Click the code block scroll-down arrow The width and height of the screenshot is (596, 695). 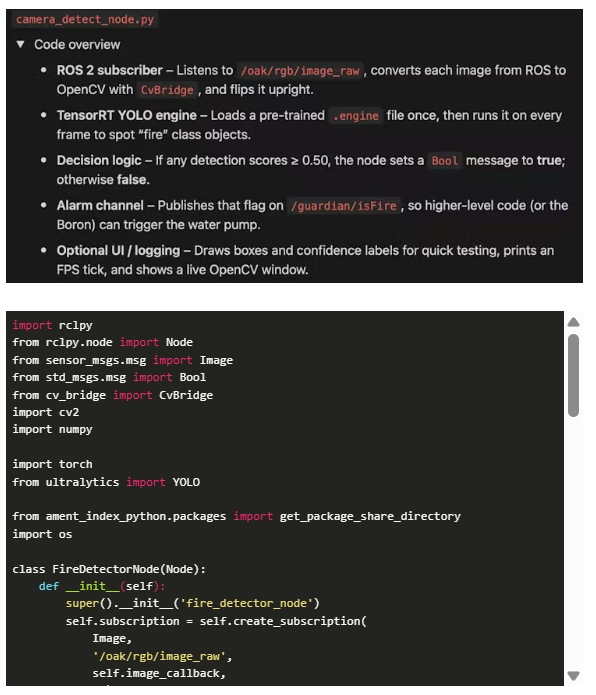573,675
